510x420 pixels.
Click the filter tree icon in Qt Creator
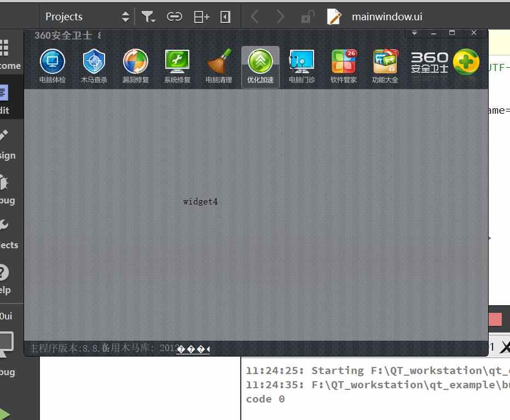pyautogui.click(x=148, y=16)
